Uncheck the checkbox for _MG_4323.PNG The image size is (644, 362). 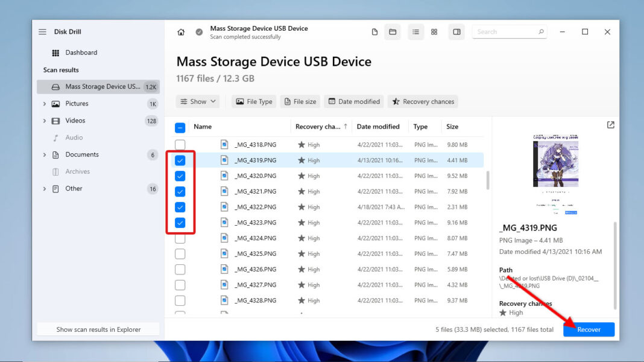coord(180,222)
